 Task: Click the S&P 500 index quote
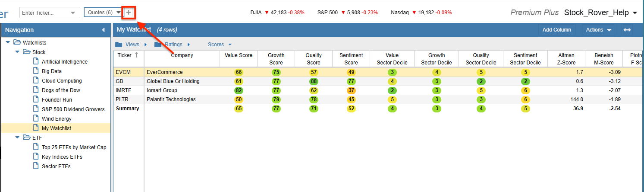click(348, 13)
